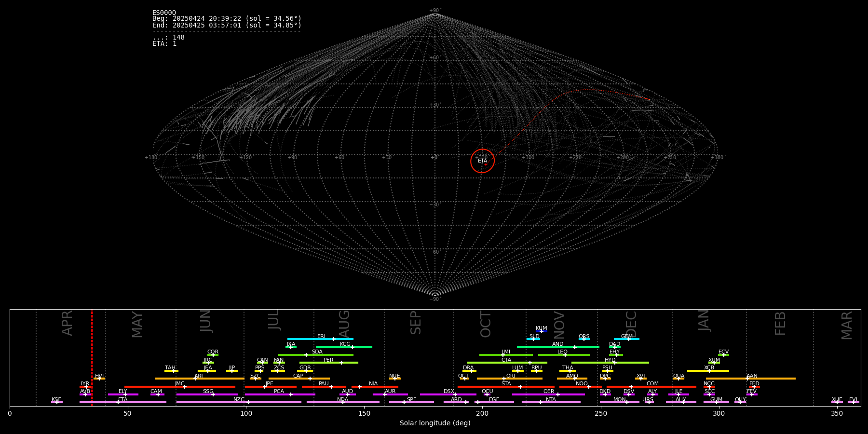Select the NTA shower label

pyautogui.click(x=551, y=400)
